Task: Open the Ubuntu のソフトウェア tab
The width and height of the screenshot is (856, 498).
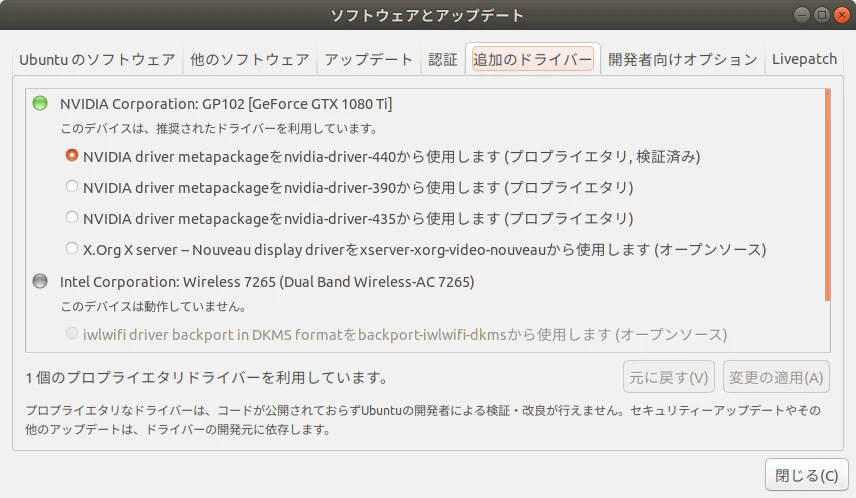Action: pos(97,59)
